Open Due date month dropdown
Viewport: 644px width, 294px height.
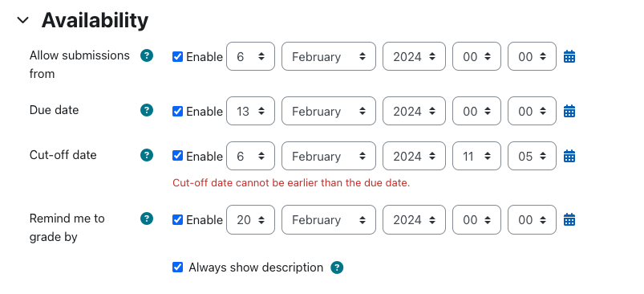click(x=329, y=111)
